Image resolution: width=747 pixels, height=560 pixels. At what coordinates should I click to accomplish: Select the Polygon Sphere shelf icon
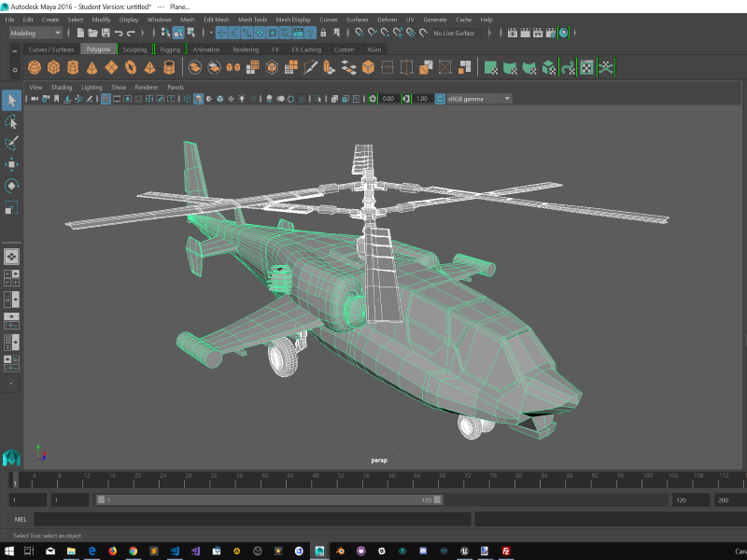coord(35,67)
